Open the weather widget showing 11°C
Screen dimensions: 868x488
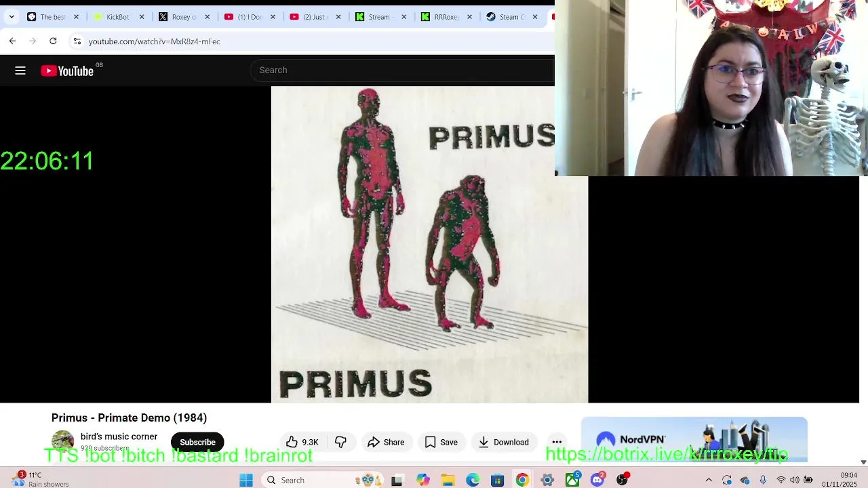[x=41, y=480]
